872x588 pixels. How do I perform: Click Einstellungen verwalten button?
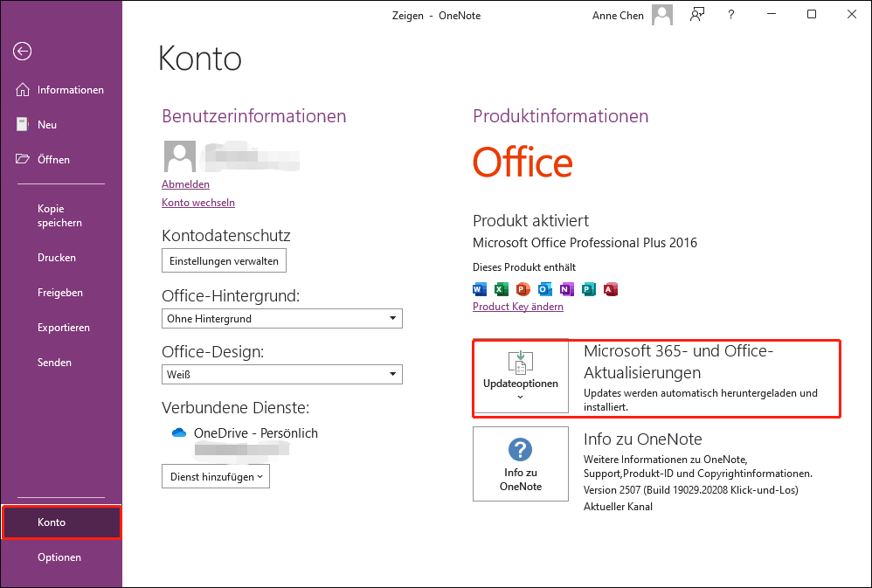point(225,261)
